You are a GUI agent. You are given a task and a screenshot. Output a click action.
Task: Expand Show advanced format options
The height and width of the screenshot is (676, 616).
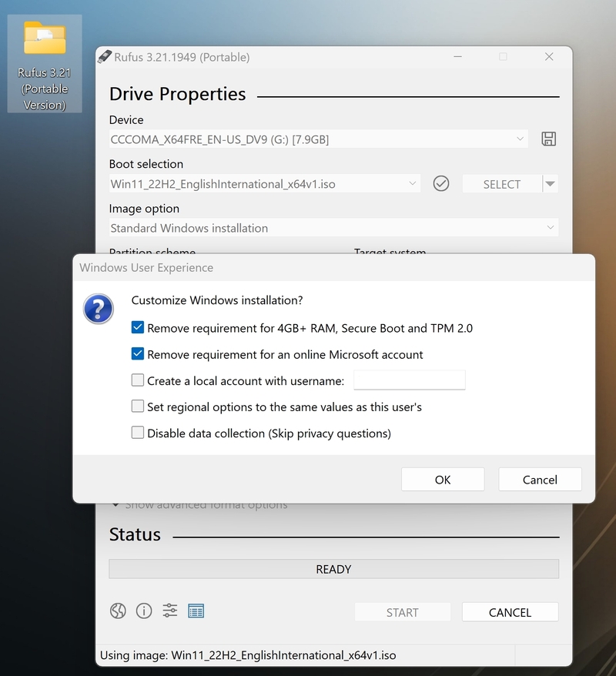(199, 505)
